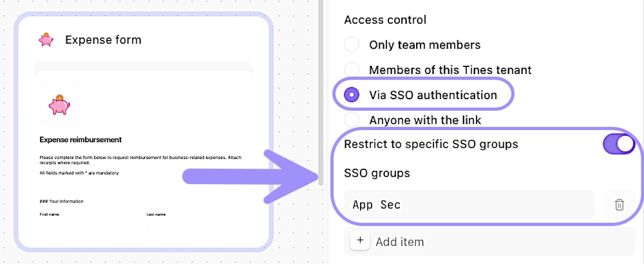
Task: Click the large purple arrow graphic
Action: click(253, 176)
